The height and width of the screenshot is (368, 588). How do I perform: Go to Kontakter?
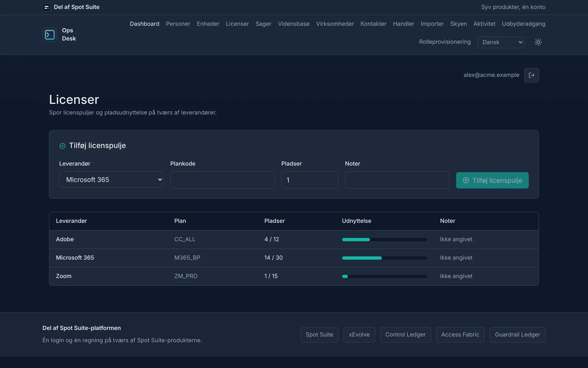tap(373, 24)
